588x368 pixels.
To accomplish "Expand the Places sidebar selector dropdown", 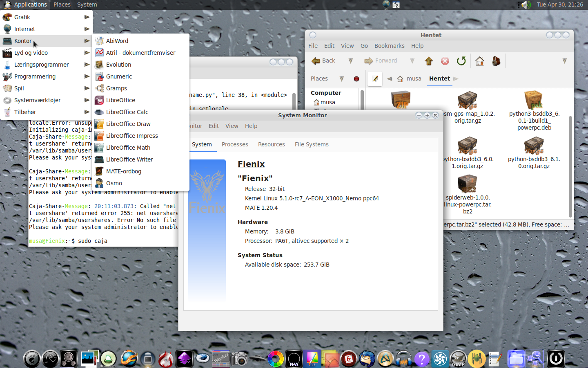I will pyautogui.click(x=342, y=79).
